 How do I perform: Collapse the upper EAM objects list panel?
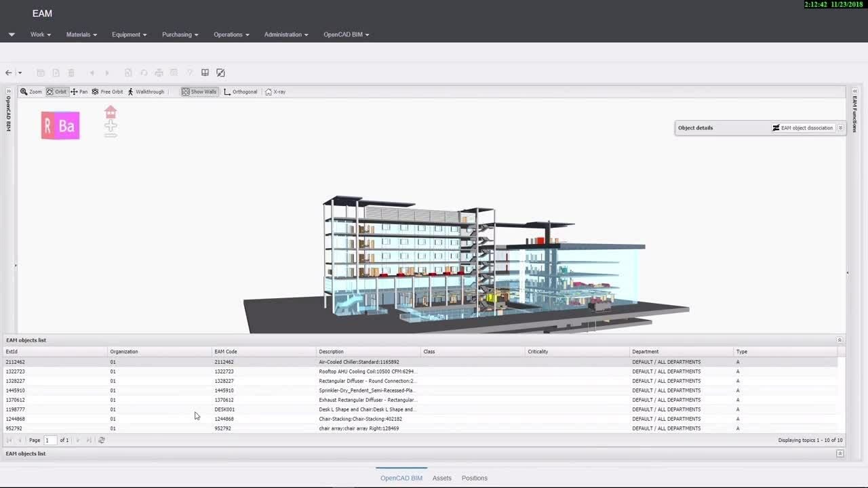click(840, 340)
